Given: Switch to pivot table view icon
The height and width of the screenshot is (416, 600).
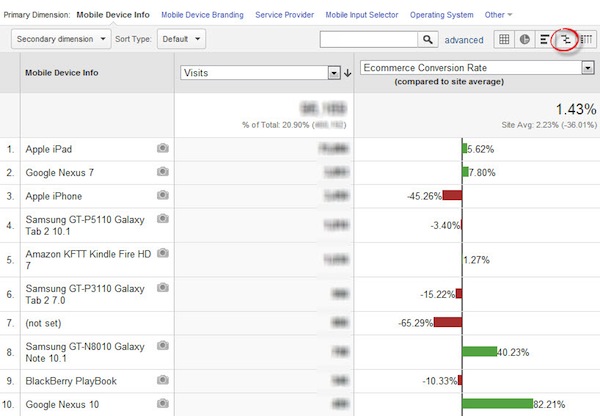Looking at the screenshot, I should [x=586, y=39].
